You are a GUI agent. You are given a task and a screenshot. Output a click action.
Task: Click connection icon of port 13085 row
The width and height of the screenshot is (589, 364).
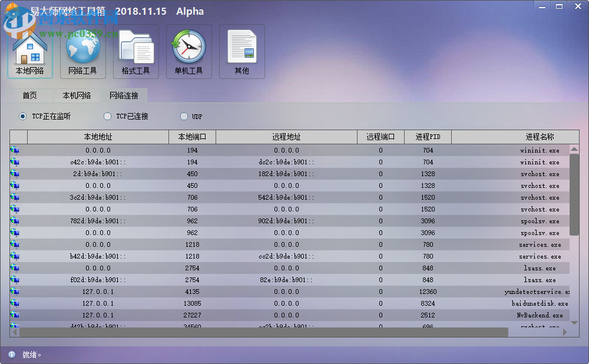coord(15,303)
